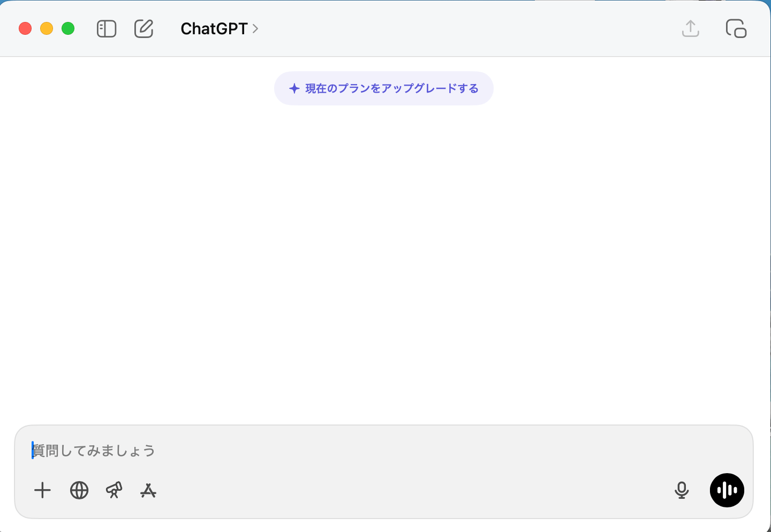
Task: Start dictation with the microphone icon
Action: (682, 490)
